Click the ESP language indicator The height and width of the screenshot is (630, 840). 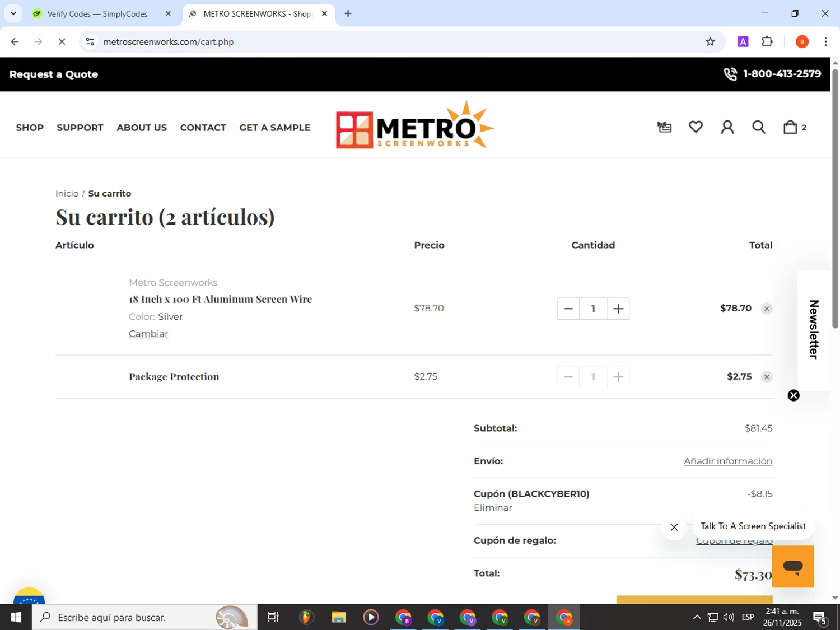point(748,617)
